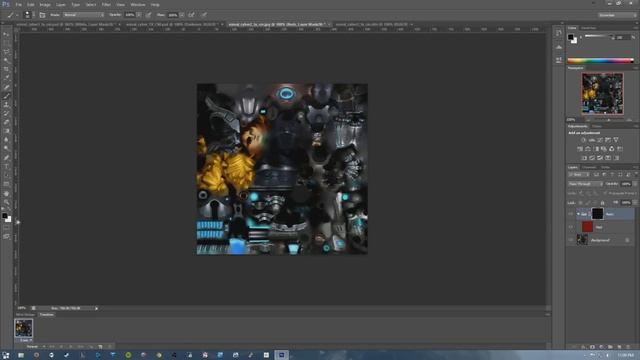The image size is (640, 360).
Task: Toggle the Brush panel from options bar
Action: [x=42, y=15]
